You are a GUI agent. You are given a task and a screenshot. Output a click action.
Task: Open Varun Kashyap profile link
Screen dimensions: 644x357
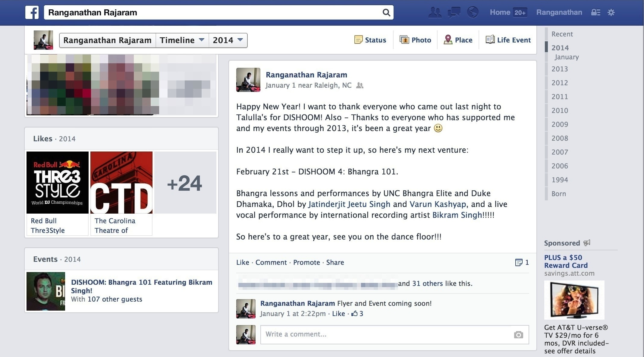438,204
